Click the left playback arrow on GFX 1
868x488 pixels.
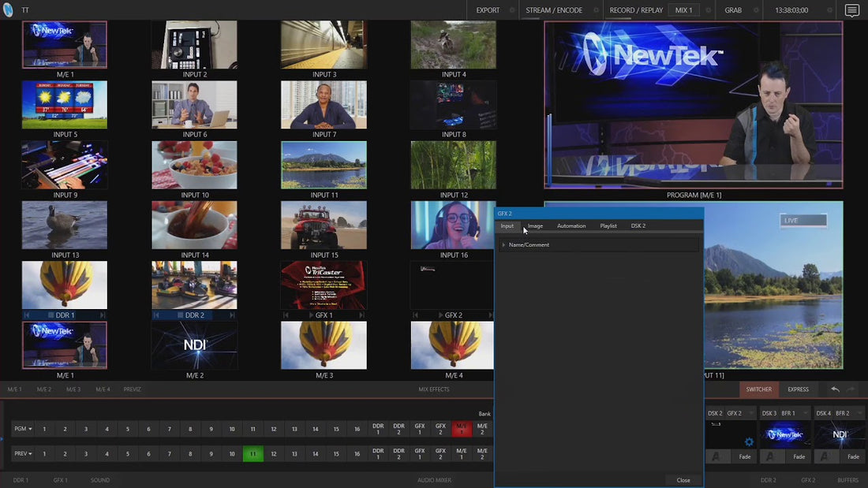point(286,315)
